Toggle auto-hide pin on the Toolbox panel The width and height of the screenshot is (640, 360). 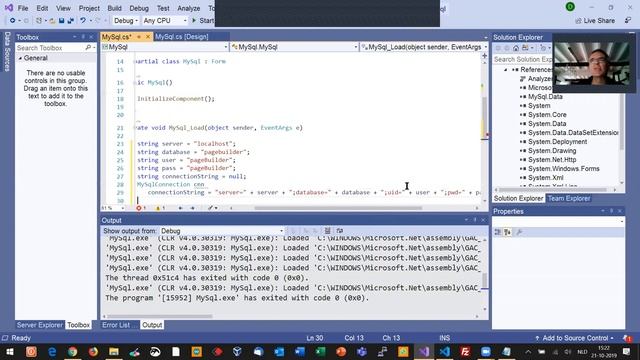[83, 37]
